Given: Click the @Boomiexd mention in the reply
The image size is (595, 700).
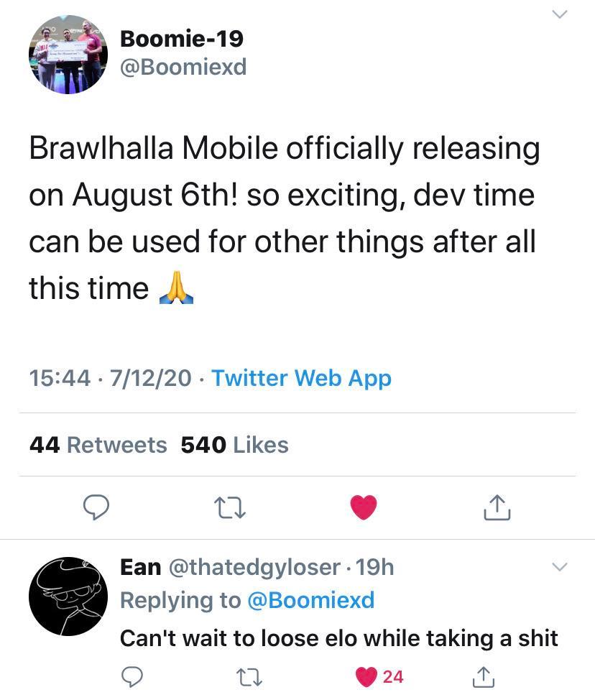Looking at the screenshot, I should click(310, 600).
